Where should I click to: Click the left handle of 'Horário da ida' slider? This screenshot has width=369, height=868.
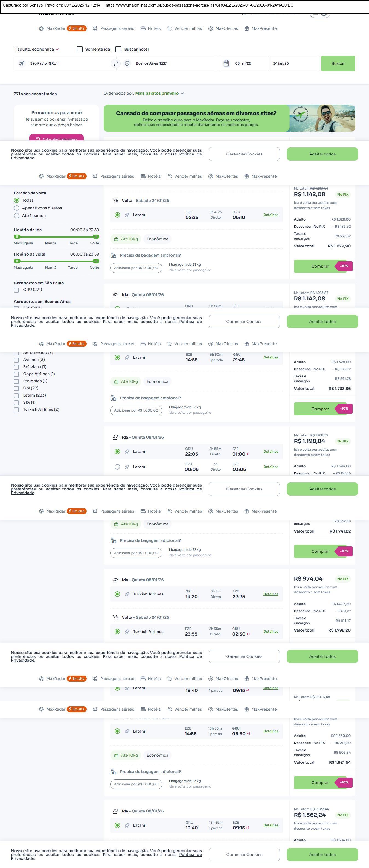17,237
